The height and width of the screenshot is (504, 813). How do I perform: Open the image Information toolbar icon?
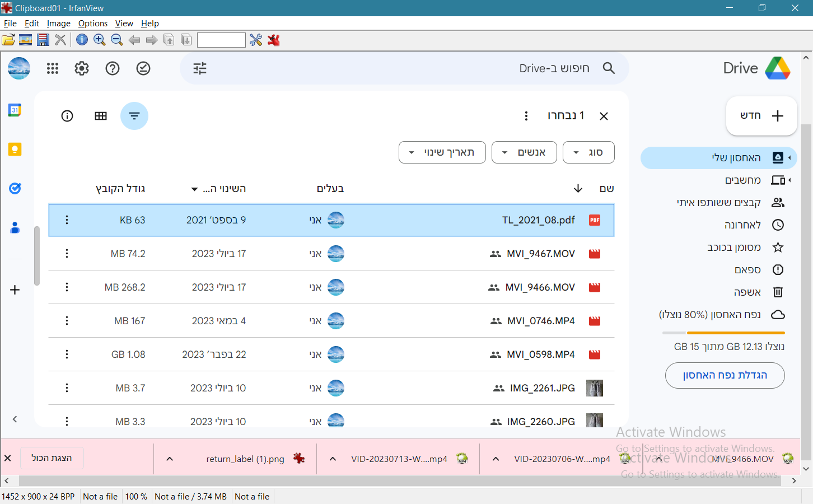pyautogui.click(x=82, y=40)
